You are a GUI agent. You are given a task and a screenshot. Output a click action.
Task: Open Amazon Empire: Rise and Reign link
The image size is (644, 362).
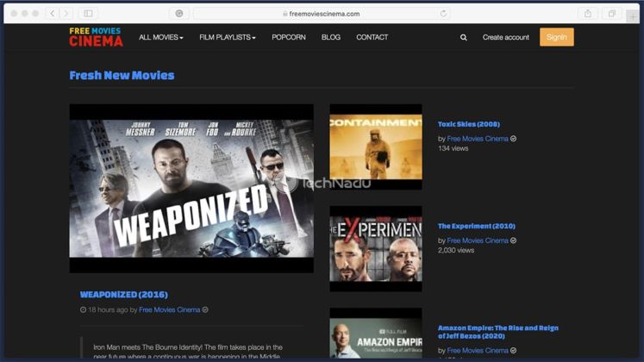tap(497, 332)
